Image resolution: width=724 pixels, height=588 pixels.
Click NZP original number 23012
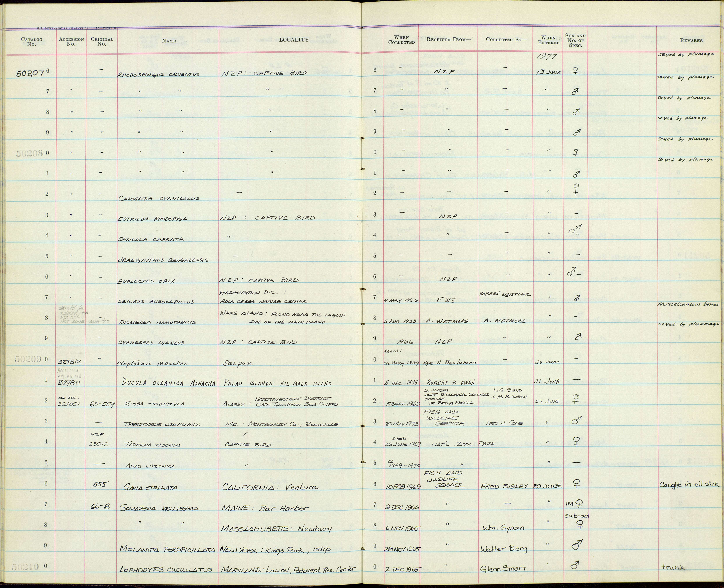99,444
